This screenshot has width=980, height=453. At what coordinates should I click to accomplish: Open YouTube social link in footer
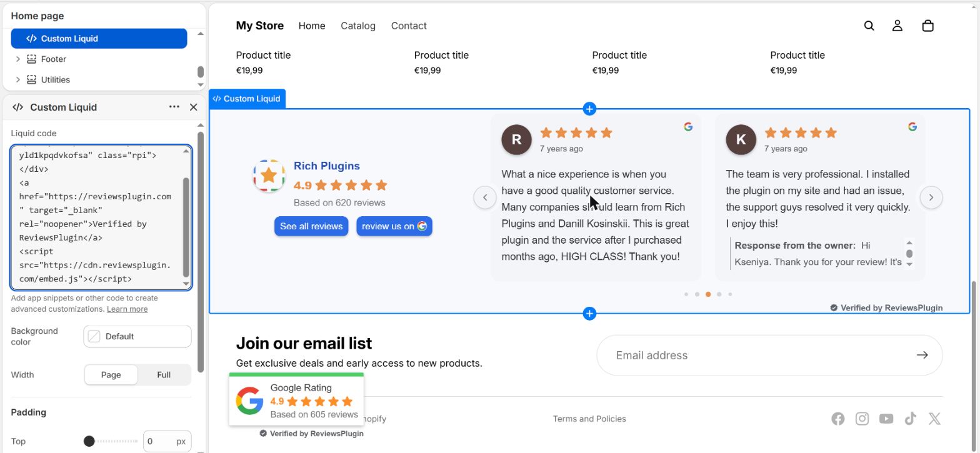(886, 419)
